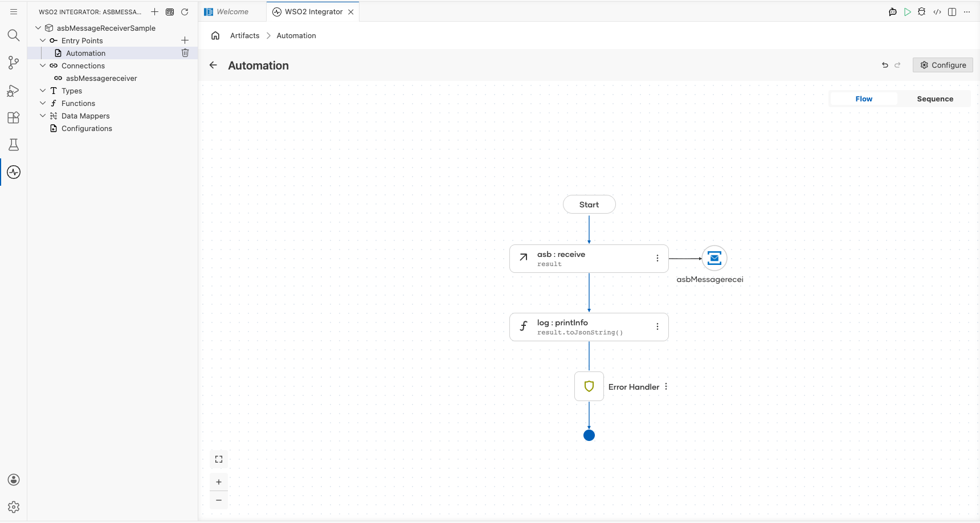Open the Testing flask view
The height and width of the screenshot is (523, 980).
click(14, 145)
